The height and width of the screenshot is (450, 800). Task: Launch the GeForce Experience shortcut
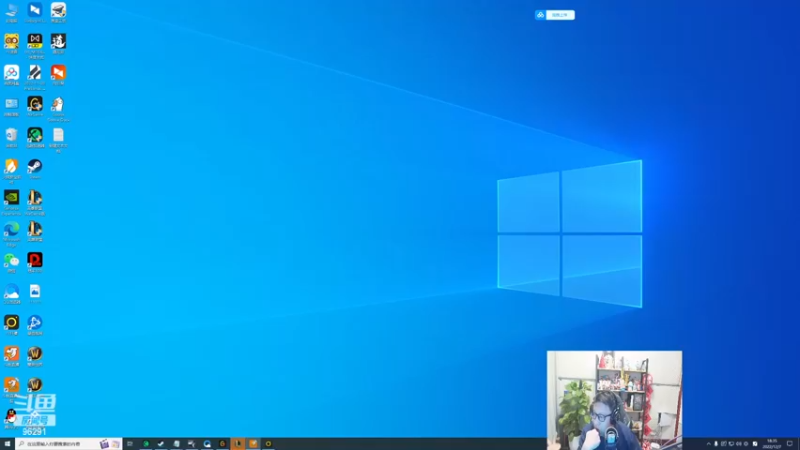click(x=11, y=202)
